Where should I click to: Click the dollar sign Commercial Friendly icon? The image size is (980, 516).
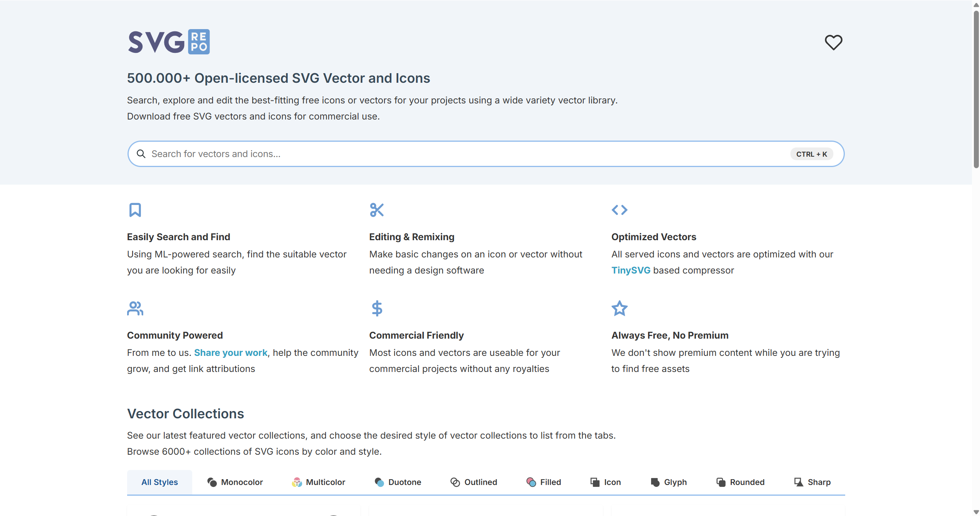(377, 308)
